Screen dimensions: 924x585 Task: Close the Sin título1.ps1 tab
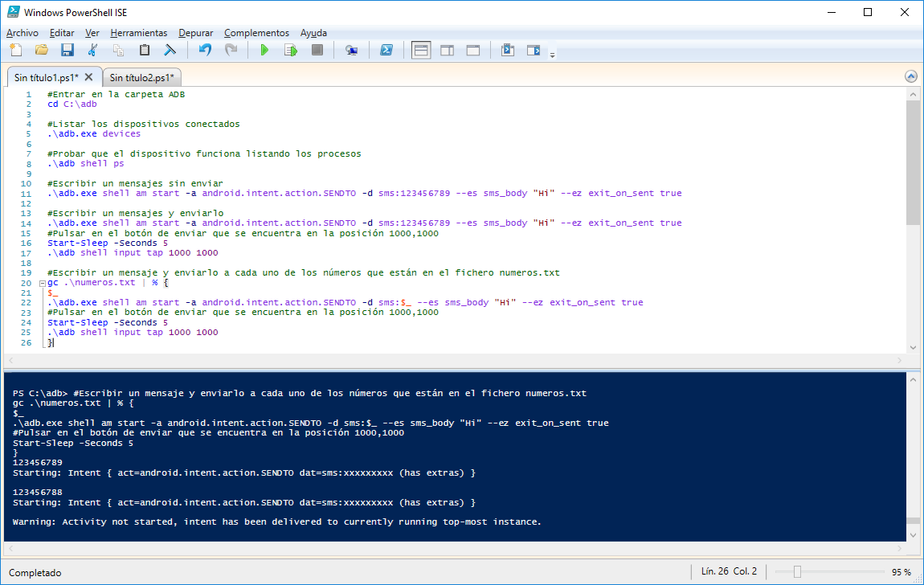pyautogui.click(x=88, y=77)
